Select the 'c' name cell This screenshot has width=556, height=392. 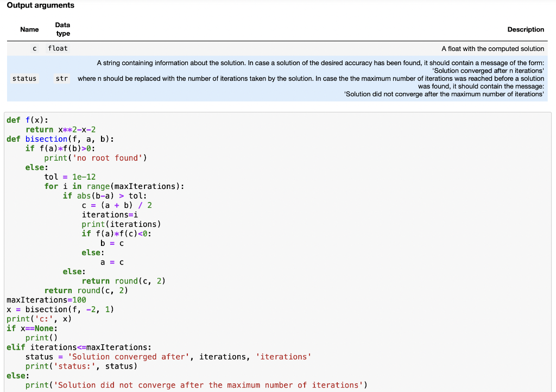(x=34, y=48)
